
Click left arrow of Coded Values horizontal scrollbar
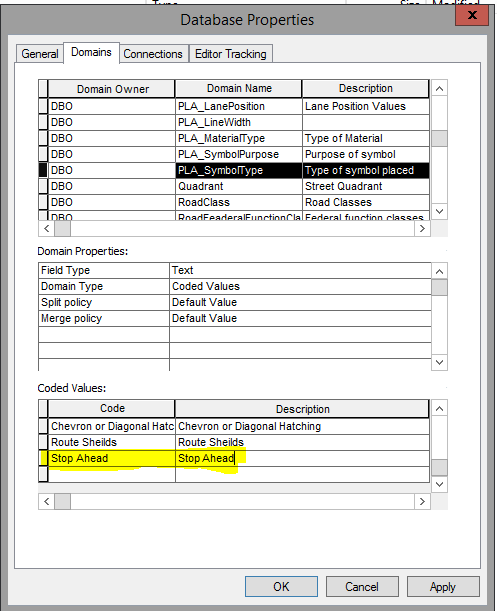pyautogui.click(x=46, y=501)
